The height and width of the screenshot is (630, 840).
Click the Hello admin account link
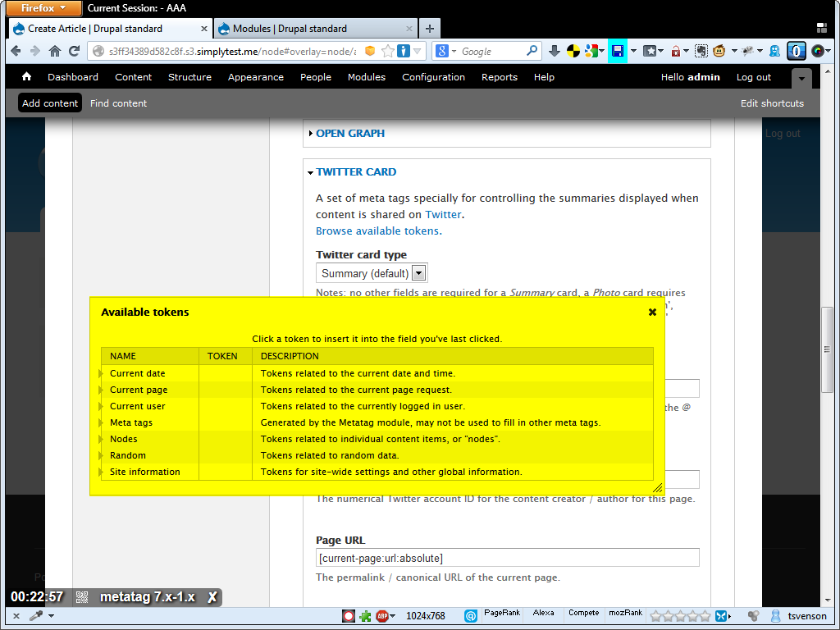(x=690, y=77)
